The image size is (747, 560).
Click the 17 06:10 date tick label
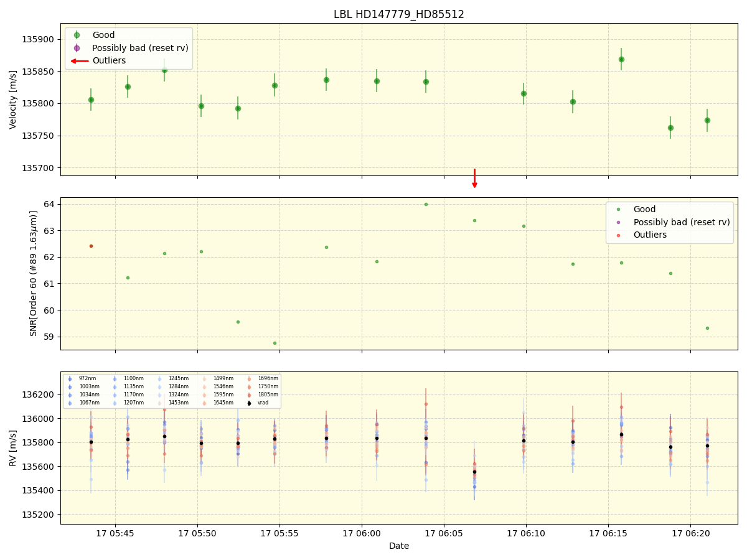pos(526,533)
